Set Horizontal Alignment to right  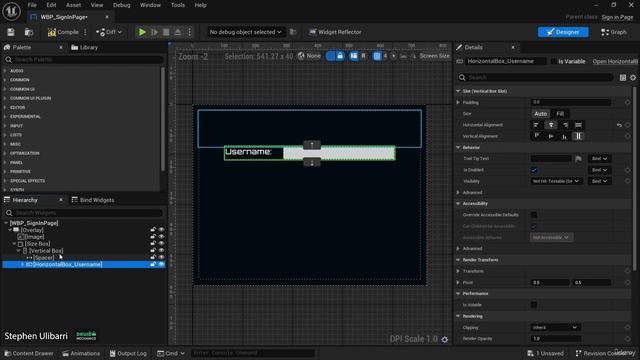pyautogui.click(x=565, y=125)
